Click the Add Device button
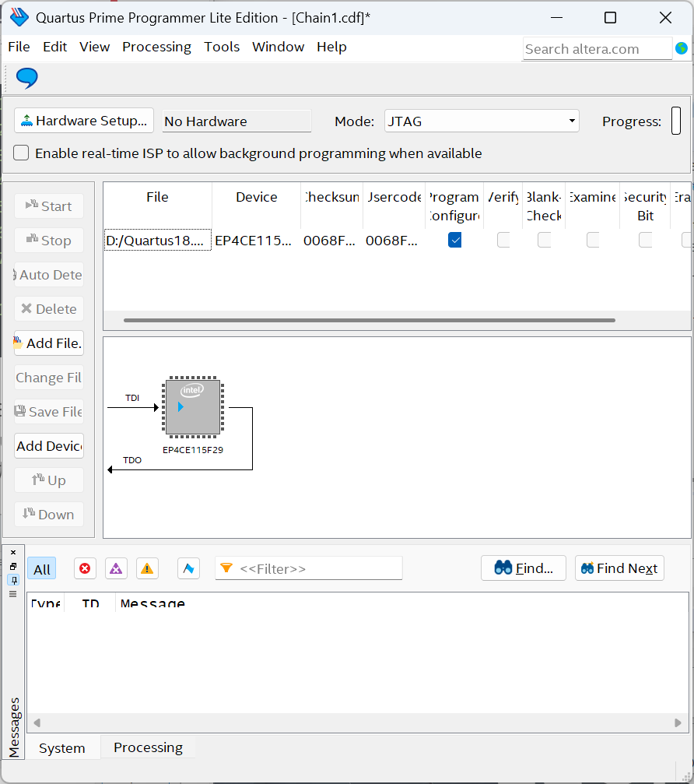 49,446
